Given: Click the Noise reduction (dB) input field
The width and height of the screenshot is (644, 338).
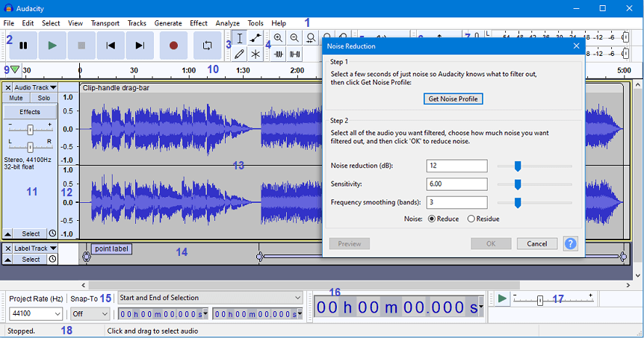Looking at the screenshot, I should (x=456, y=166).
